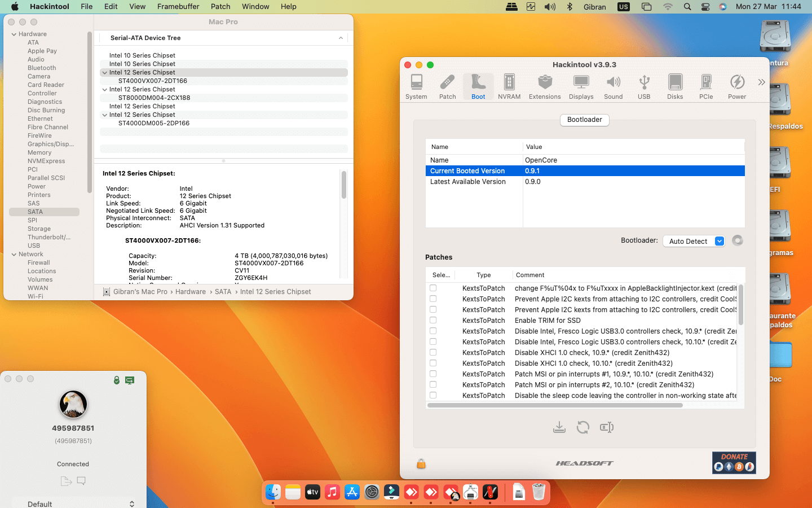This screenshot has width=812, height=508.
Task: Switch to the USB toolbar icon
Action: [643, 87]
